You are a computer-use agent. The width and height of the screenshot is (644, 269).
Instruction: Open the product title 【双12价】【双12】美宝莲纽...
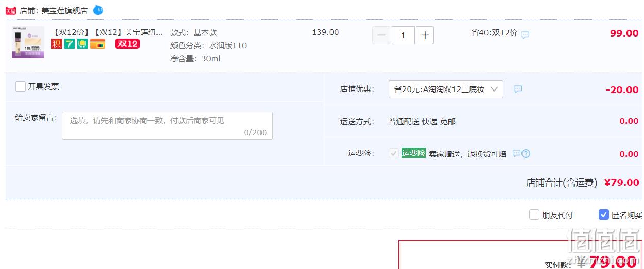(x=107, y=32)
